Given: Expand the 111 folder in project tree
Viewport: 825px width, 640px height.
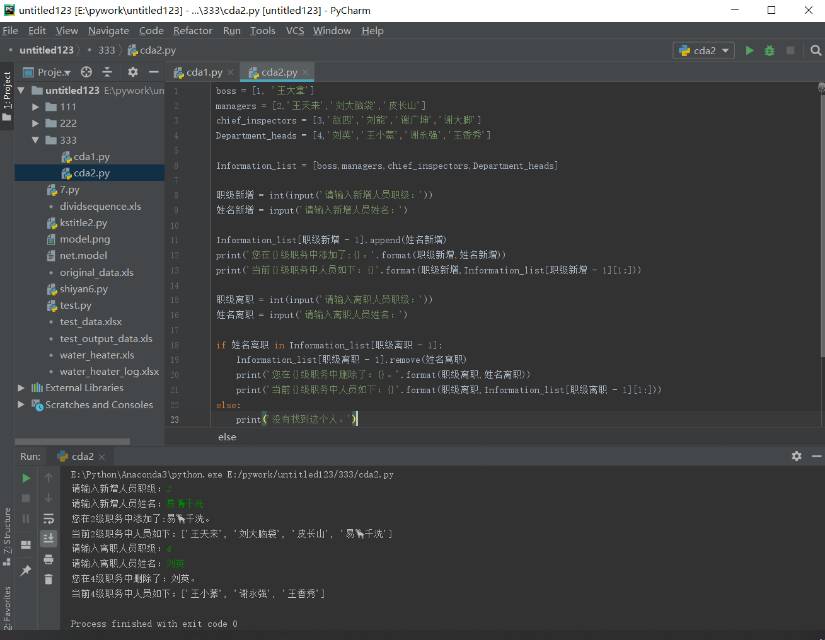Looking at the screenshot, I should [x=36, y=107].
